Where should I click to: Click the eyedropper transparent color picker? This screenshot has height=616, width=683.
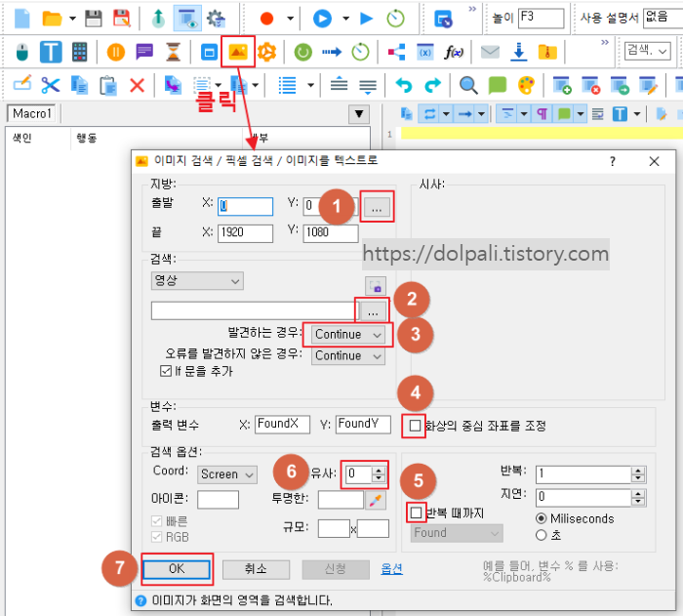coord(376,500)
